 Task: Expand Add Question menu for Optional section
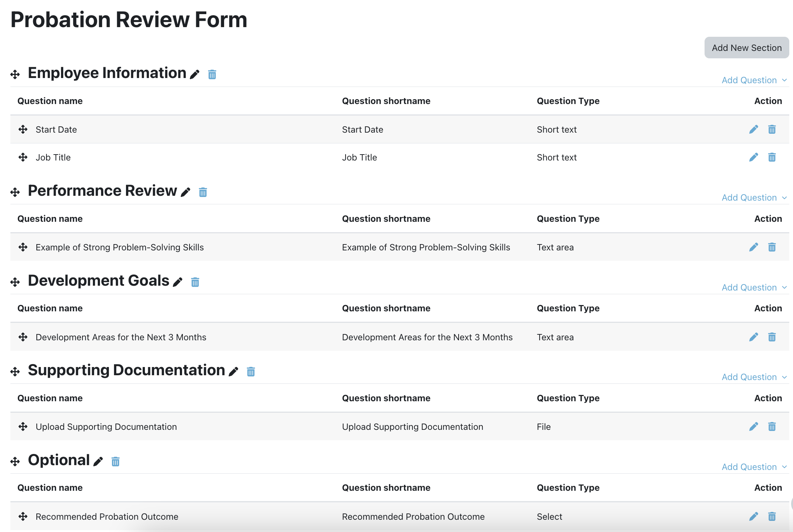pos(754,467)
